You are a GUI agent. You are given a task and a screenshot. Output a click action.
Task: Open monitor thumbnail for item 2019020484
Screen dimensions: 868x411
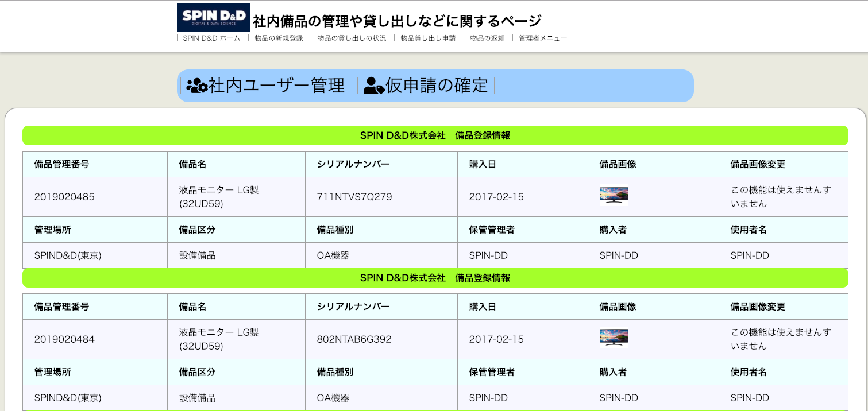pos(614,338)
